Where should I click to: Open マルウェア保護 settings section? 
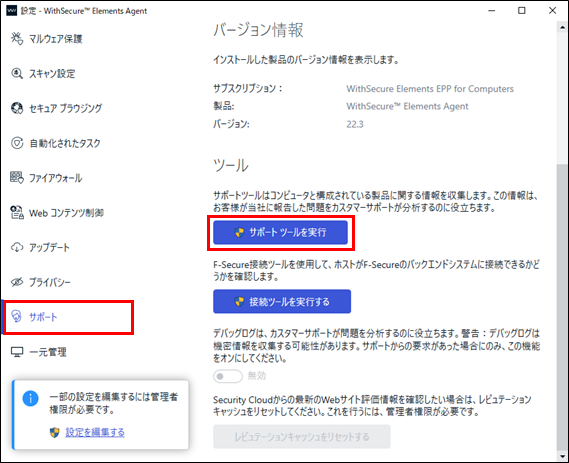(56, 38)
